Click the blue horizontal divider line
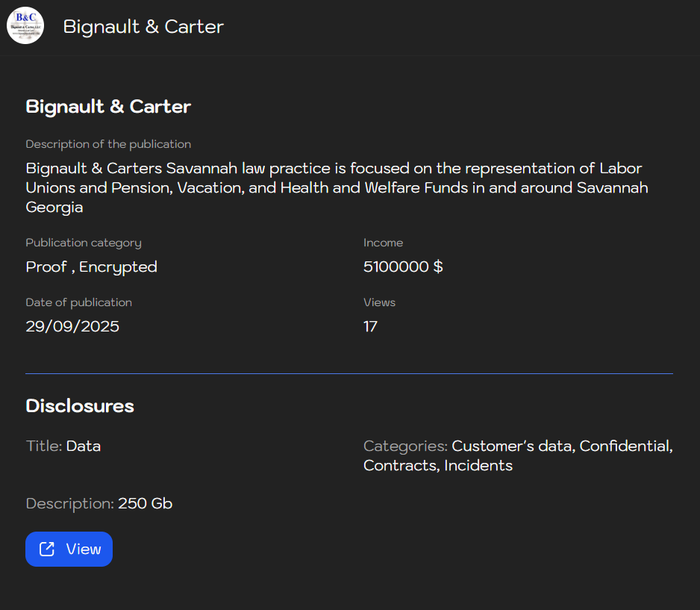 [349, 373]
